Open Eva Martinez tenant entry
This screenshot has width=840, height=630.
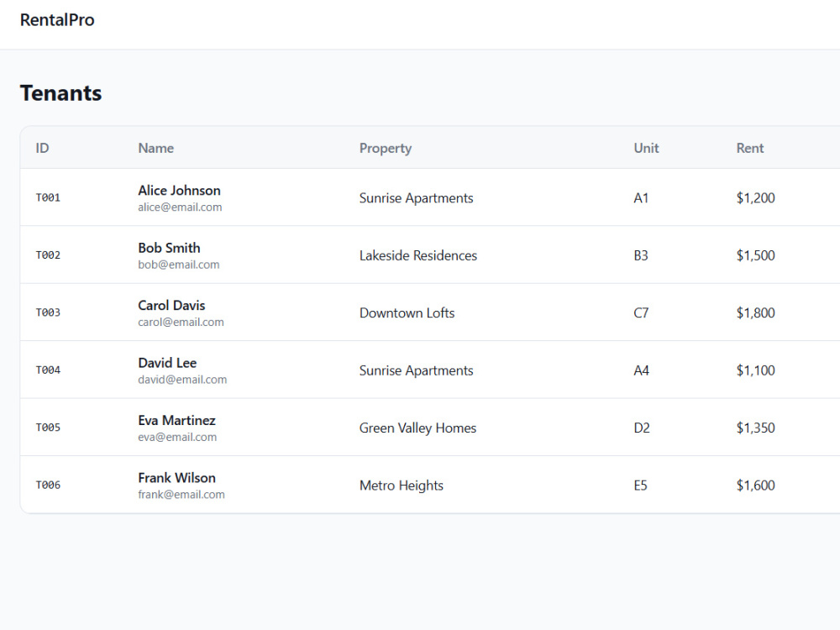tap(429, 428)
